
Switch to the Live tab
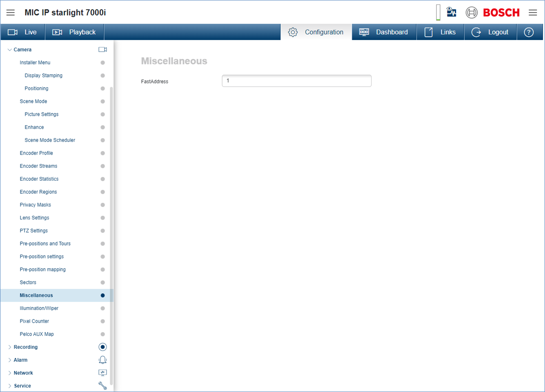22,32
